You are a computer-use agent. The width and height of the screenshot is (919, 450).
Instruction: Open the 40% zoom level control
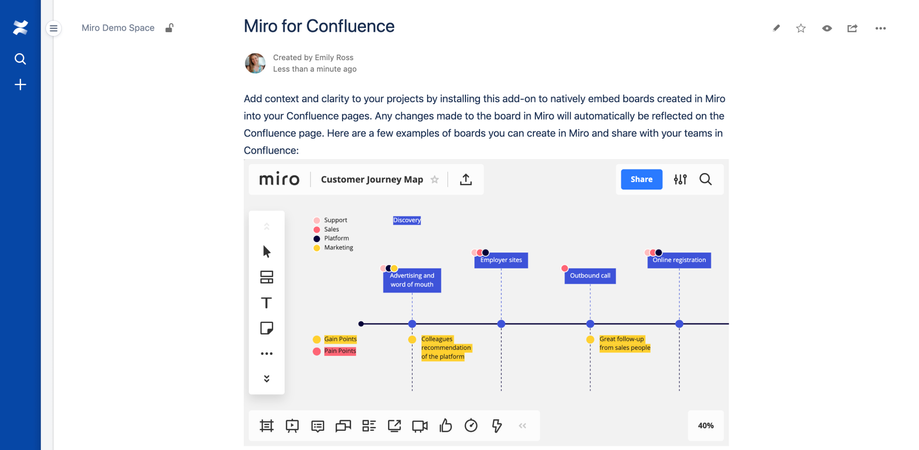click(x=706, y=426)
